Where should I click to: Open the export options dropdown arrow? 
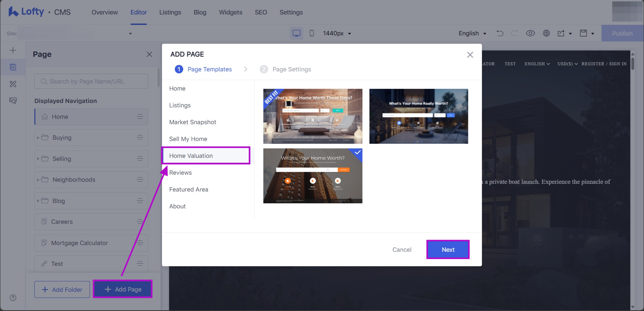[x=570, y=34]
